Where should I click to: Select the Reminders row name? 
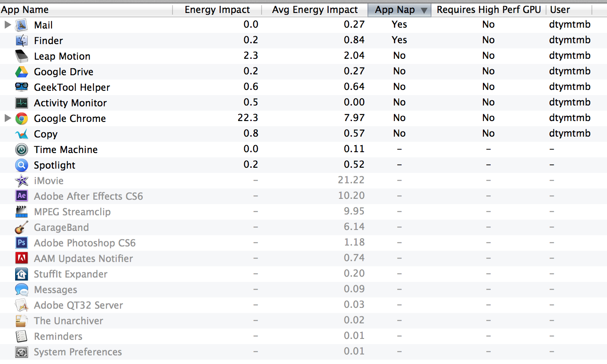pos(58,336)
